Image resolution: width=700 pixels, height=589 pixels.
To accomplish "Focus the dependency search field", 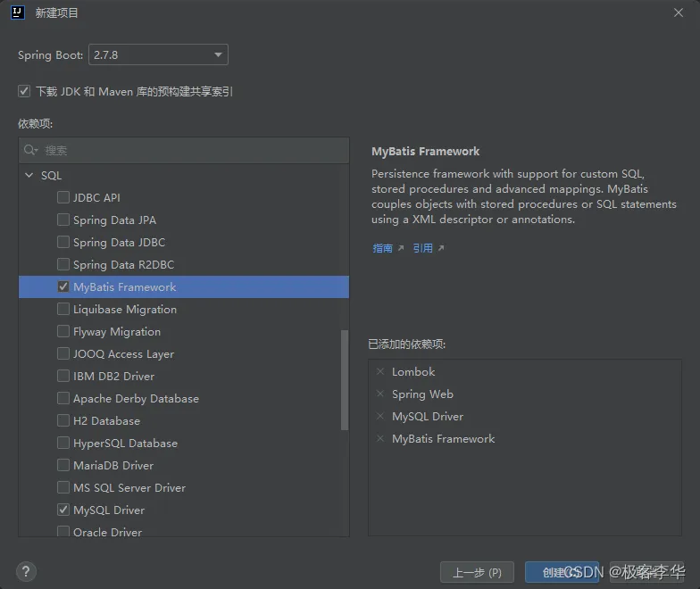I will click(184, 150).
